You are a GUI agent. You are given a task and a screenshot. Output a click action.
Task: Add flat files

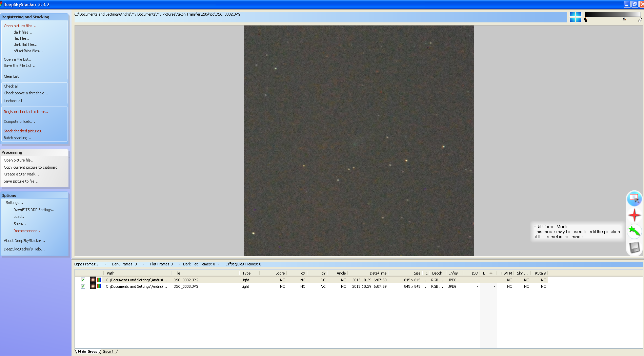[x=22, y=38]
